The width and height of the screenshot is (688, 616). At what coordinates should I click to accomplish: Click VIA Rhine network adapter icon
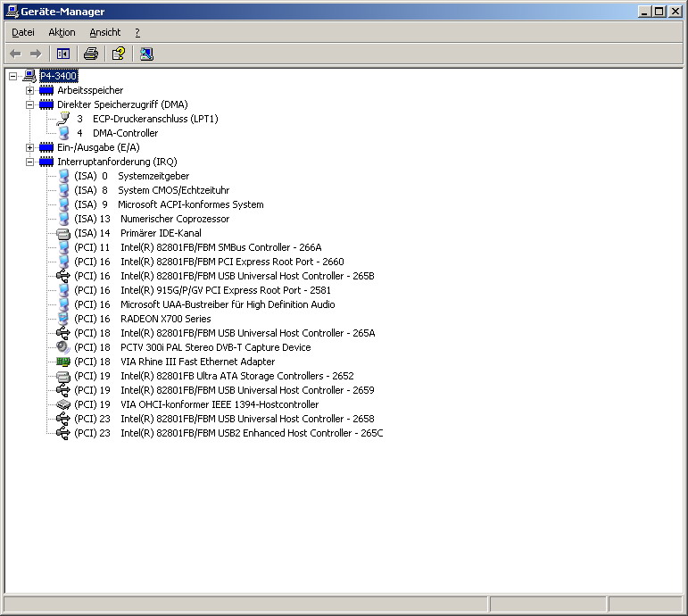coord(63,362)
